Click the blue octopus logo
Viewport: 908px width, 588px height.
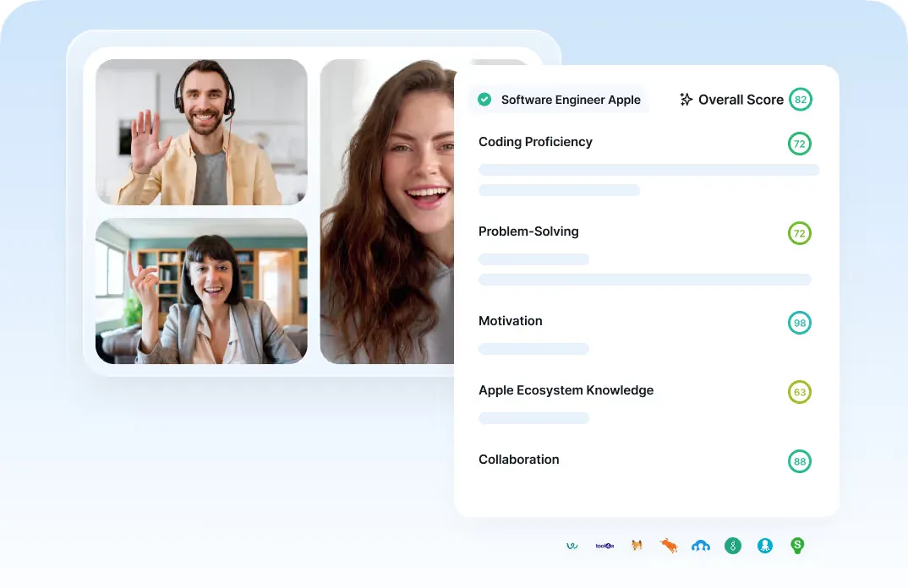pos(765,545)
